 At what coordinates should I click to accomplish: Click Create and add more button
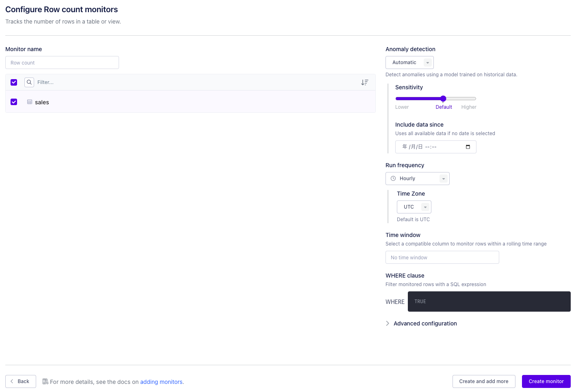484,381
